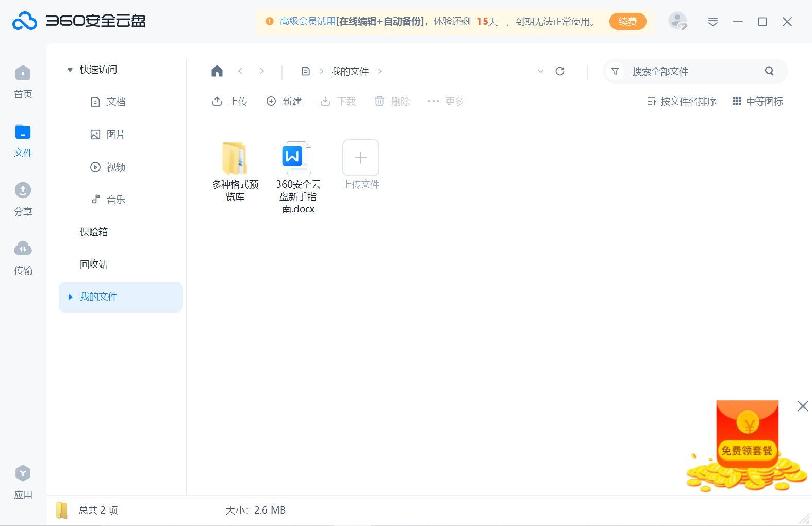Viewport: 812px width, 526px height.
Task: Open the 应用 apps sidebar section
Action: (23, 483)
